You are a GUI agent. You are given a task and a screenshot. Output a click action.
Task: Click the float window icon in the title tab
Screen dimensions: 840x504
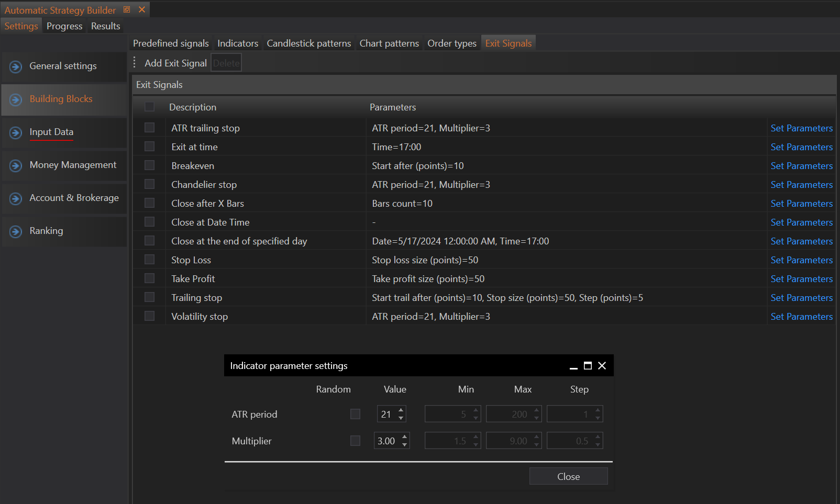127,10
